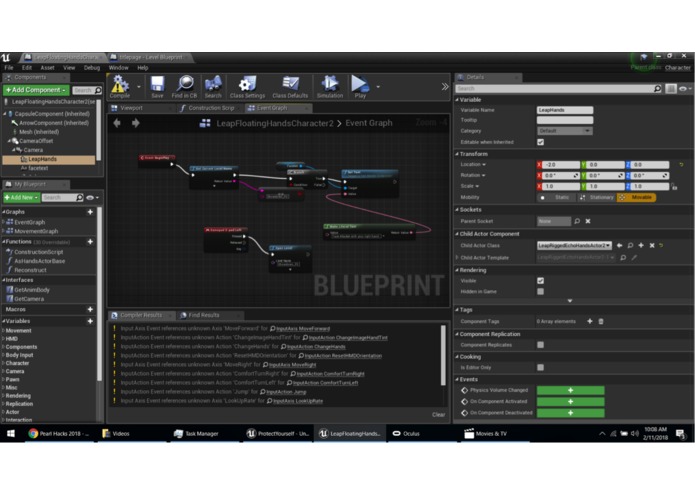The image size is (695, 494).
Task: Navigate forward in graph history
Action: pyautogui.click(x=136, y=123)
